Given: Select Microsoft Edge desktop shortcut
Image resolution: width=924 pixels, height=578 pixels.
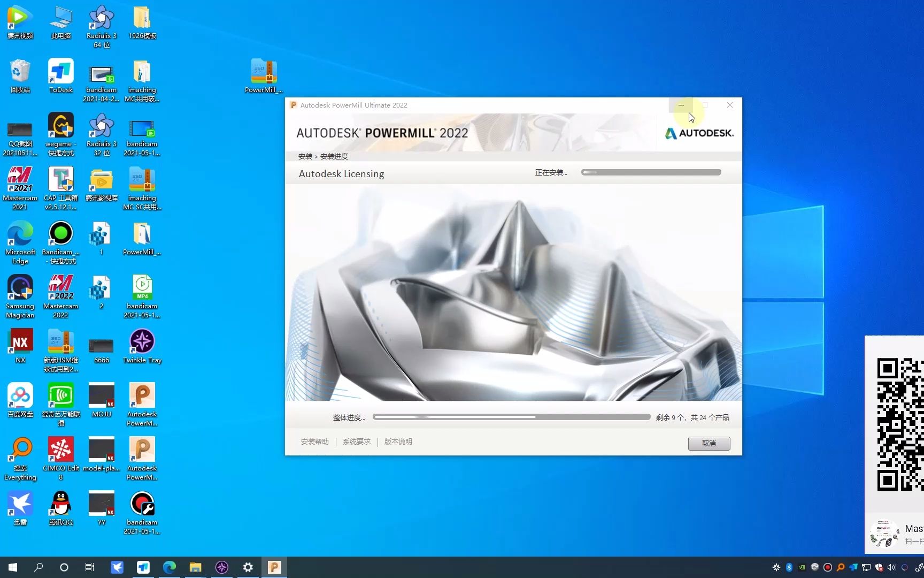Looking at the screenshot, I should (20, 243).
